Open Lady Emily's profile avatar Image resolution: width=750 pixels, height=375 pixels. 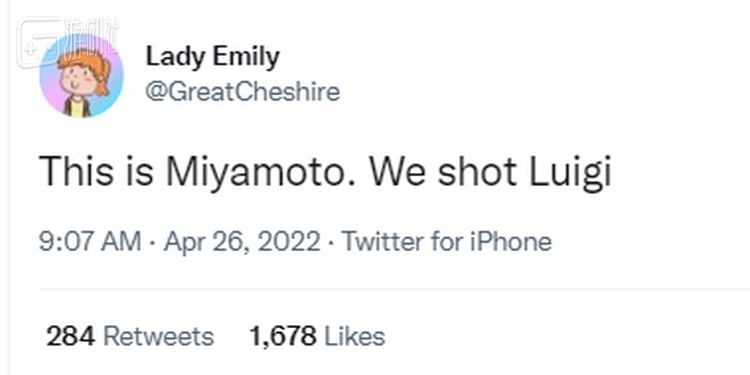[x=81, y=76]
